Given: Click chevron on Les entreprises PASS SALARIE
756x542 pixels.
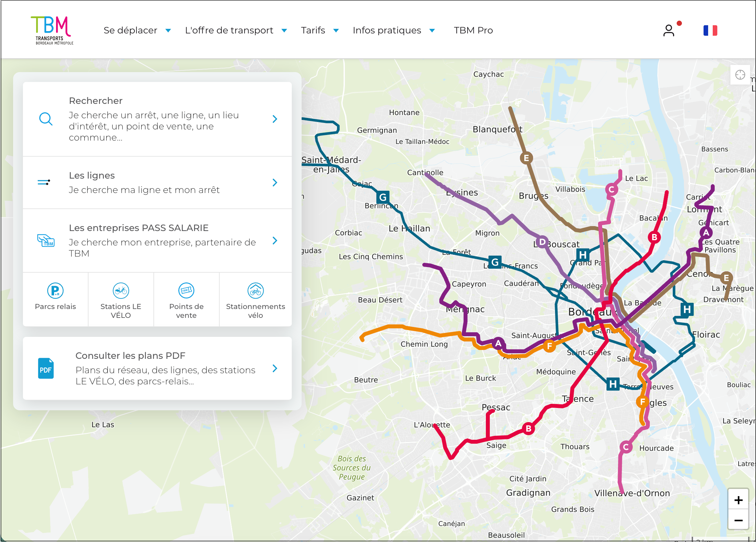Looking at the screenshot, I should [x=275, y=241].
